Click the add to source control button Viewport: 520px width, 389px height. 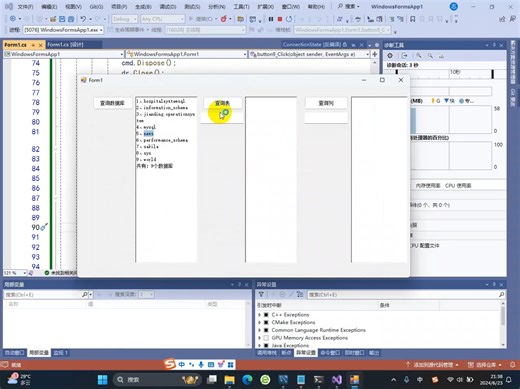click(432, 365)
